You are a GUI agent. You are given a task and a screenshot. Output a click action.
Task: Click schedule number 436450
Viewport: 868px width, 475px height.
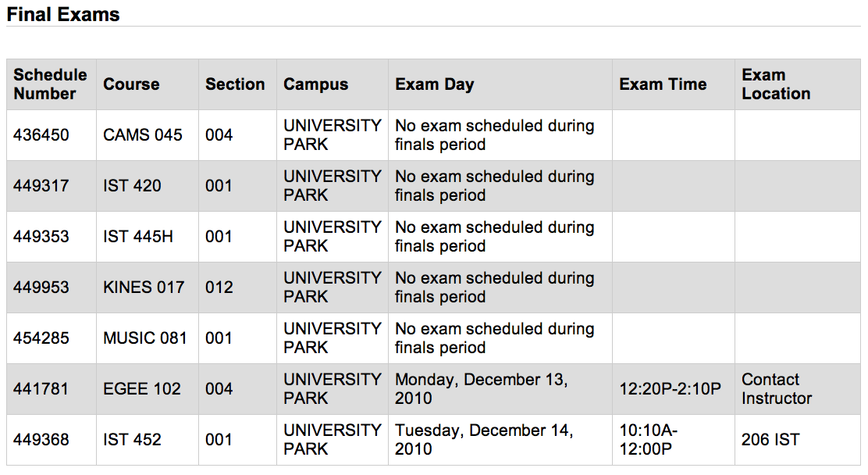41,134
